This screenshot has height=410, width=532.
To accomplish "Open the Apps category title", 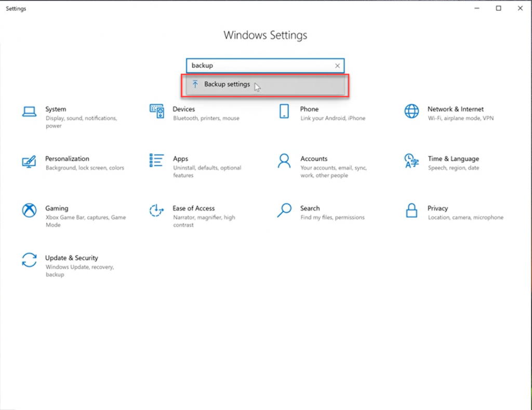I will (180, 159).
